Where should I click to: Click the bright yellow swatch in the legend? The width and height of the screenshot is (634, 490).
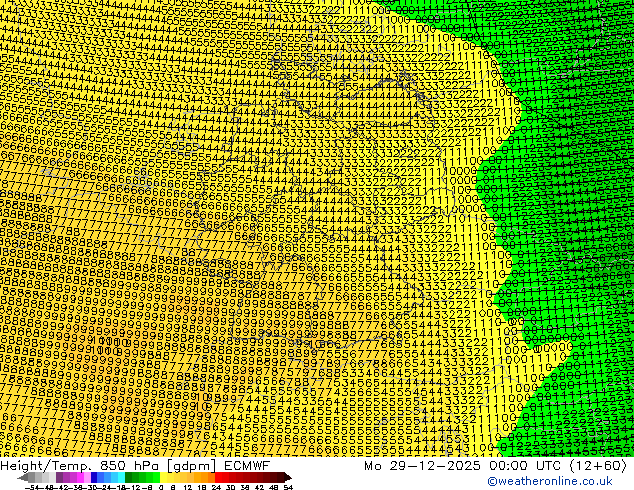(163, 477)
